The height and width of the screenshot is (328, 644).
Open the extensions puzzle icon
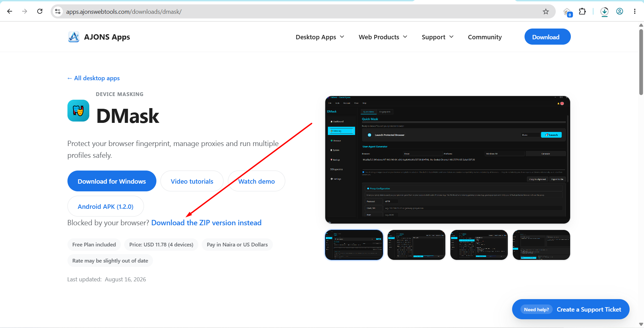pyautogui.click(x=582, y=11)
